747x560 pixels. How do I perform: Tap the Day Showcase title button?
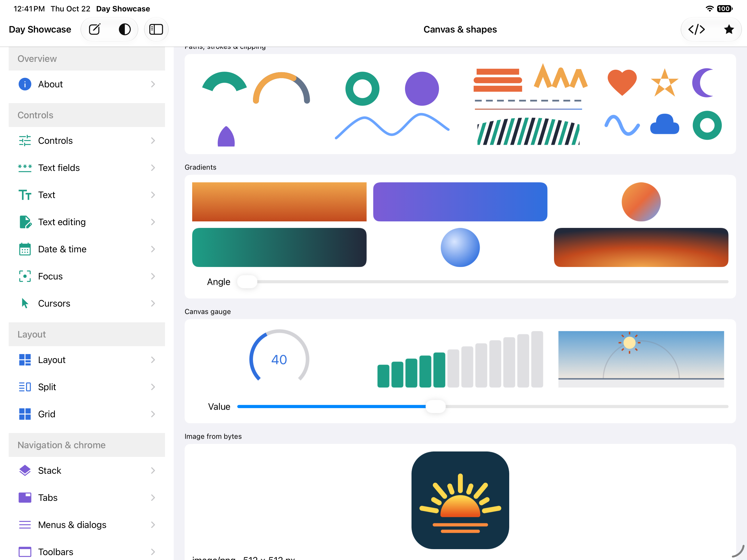pyautogui.click(x=40, y=29)
